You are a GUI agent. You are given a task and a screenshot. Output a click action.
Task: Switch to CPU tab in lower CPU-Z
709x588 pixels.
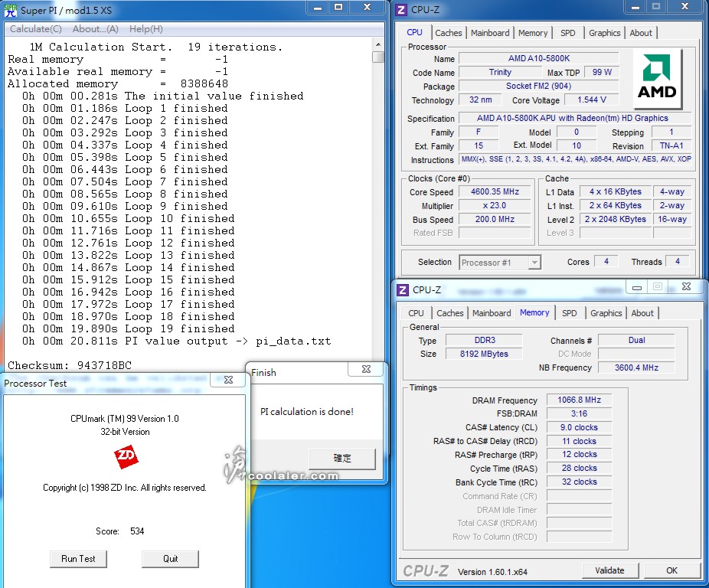click(416, 313)
